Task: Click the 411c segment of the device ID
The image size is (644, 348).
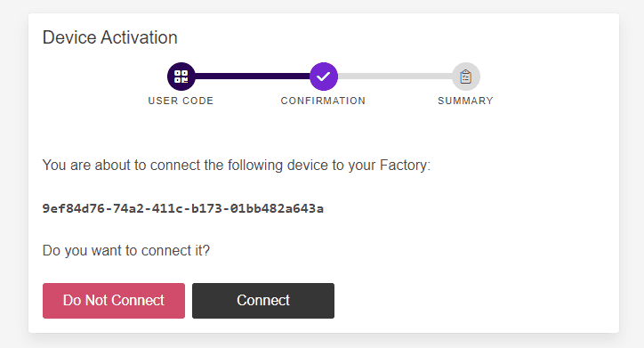Action: 166,209
